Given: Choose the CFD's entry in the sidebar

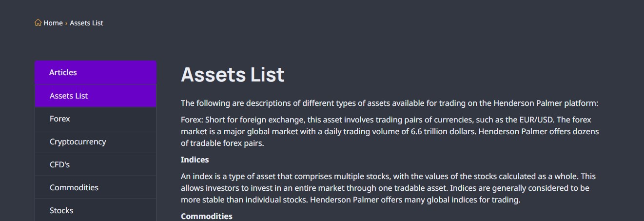Looking at the screenshot, I should (x=96, y=164).
